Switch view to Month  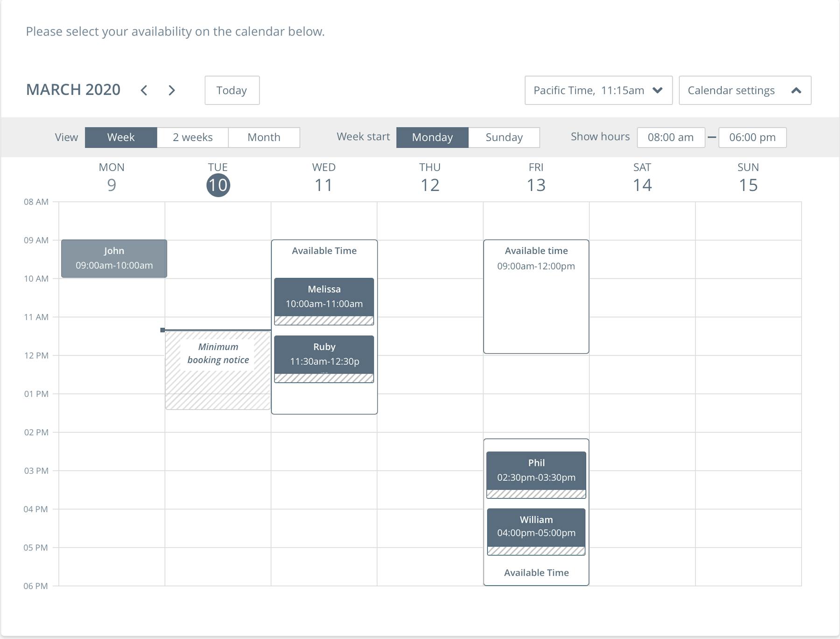point(264,138)
